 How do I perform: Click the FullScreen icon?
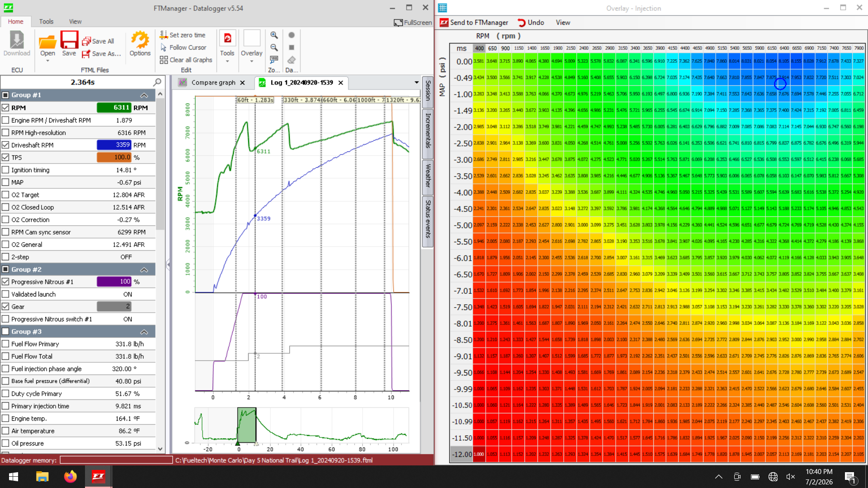click(x=398, y=22)
